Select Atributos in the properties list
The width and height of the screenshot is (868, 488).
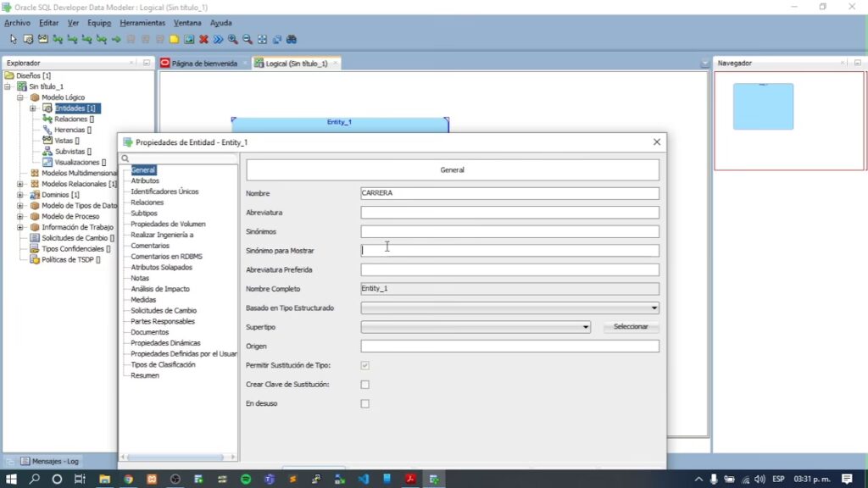click(145, 180)
